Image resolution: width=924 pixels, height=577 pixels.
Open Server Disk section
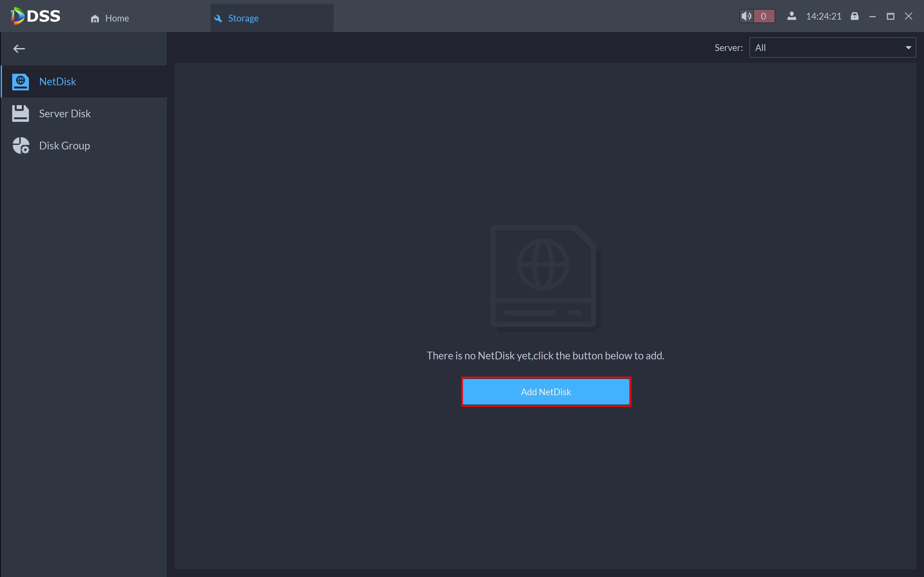coord(65,113)
